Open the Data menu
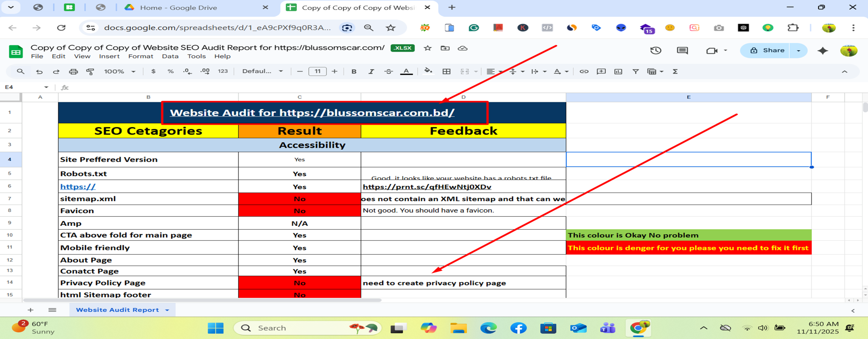The image size is (868, 339). coord(170,56)
